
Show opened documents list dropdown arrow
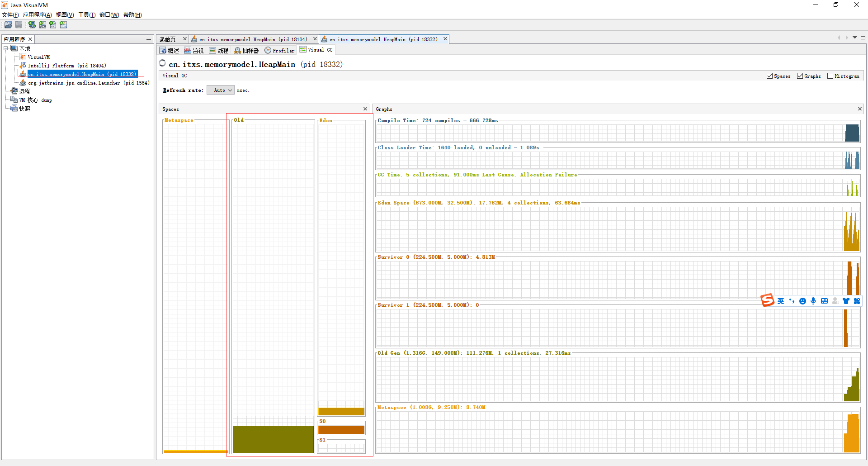coord(855,38)
